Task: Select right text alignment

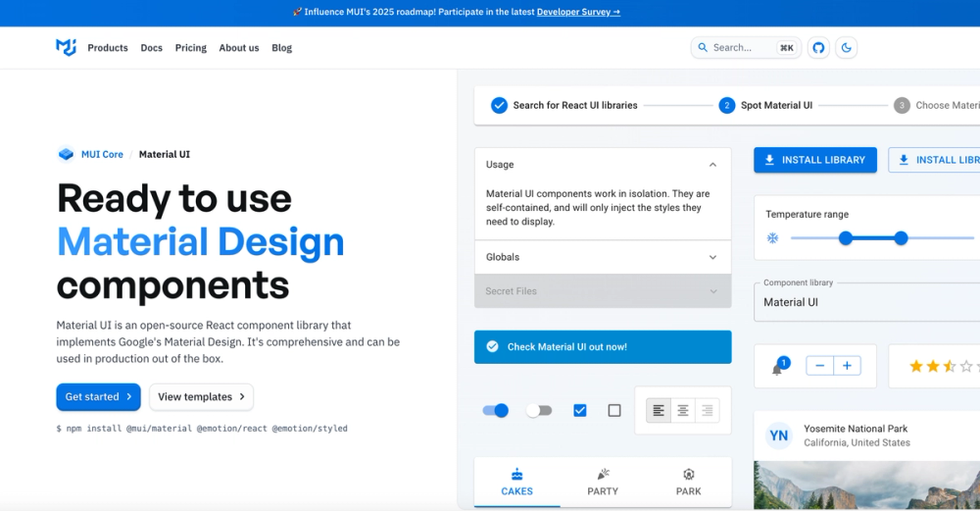Action: pos(707,410)
